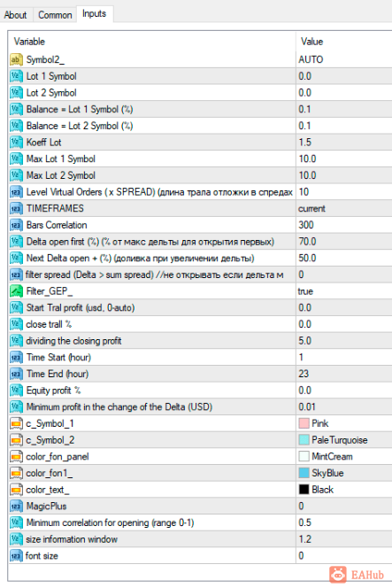The width and height of the screenshot is (392, 588).
Task: Click the icon beside Max Lot 1 Symbol
Action: click(16, 159)
